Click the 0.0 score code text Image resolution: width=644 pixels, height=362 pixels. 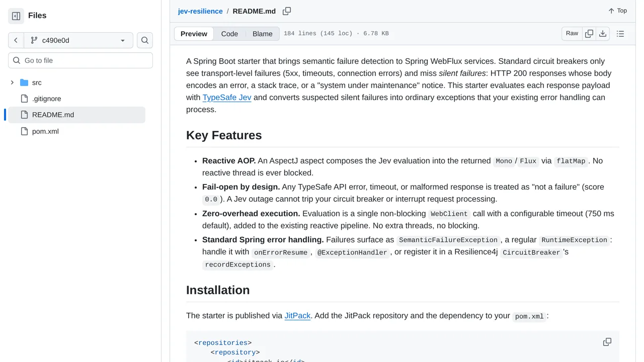[211, 200]
